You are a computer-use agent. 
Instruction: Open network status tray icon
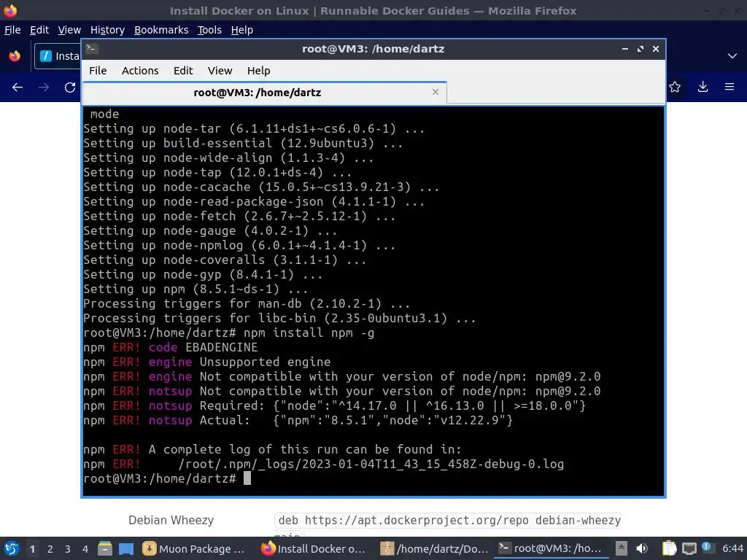(x=689, y=548)
